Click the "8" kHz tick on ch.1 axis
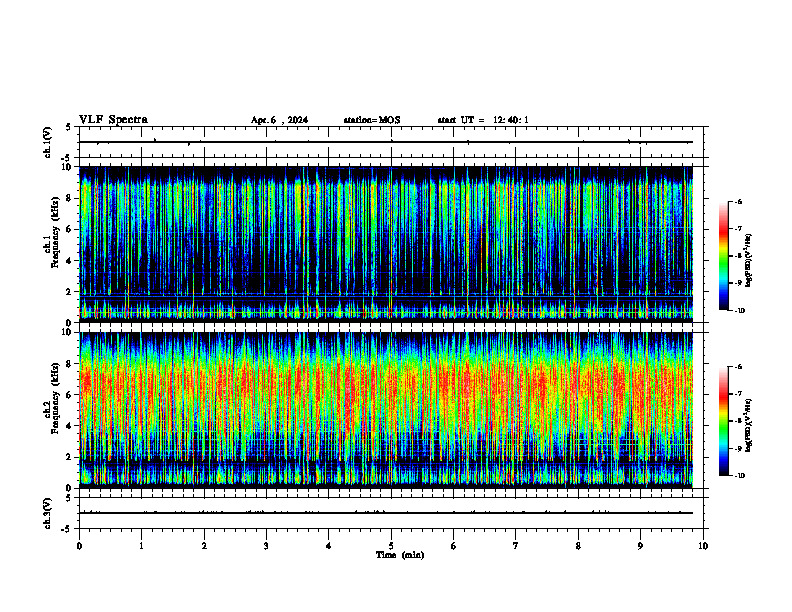This screenshot has height=612, width=792. tap(69, 198)
